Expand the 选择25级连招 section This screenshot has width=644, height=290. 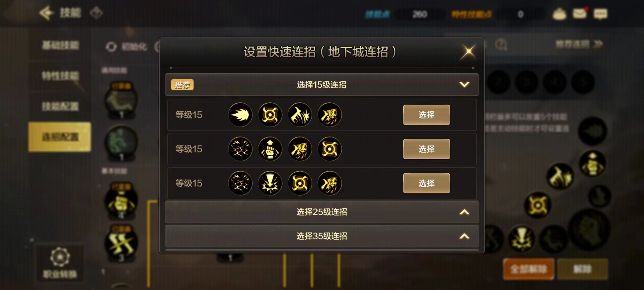coord(322,212)
